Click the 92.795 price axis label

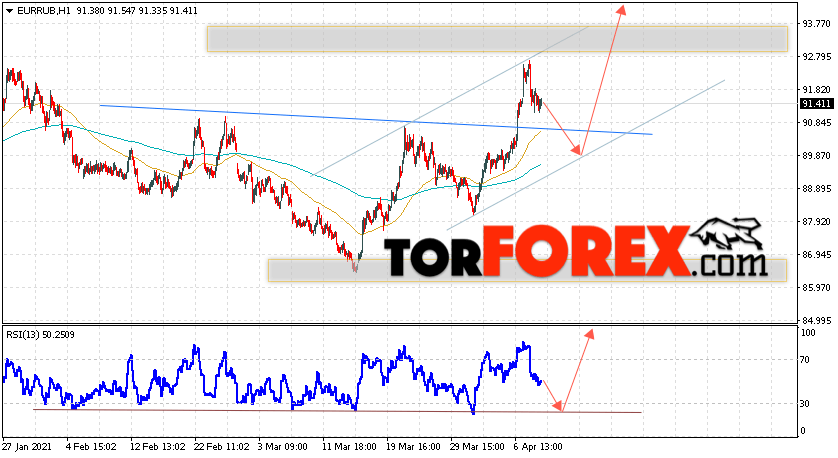(816, 57)
